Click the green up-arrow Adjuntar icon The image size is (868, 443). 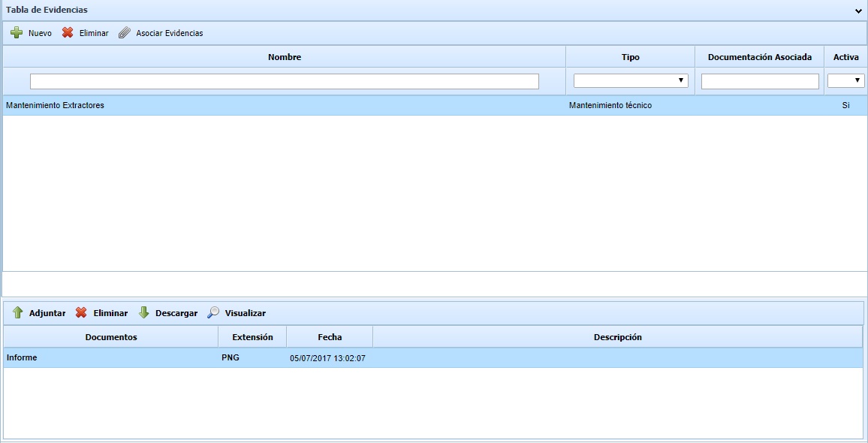tap(18, 313)
